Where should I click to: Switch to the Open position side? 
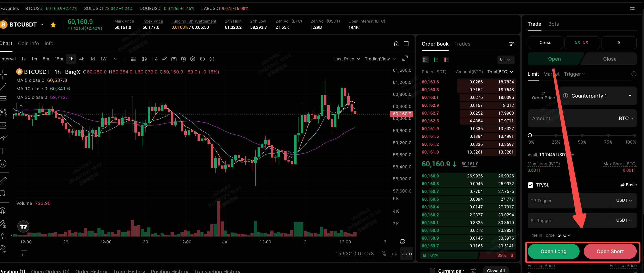pos(555,59)
